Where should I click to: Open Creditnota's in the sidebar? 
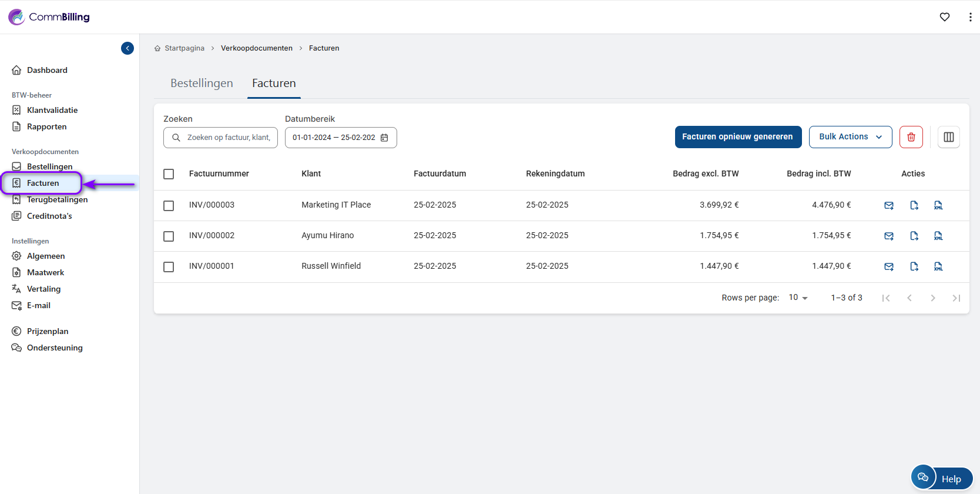pyautogui.click(x=49, y=216)
